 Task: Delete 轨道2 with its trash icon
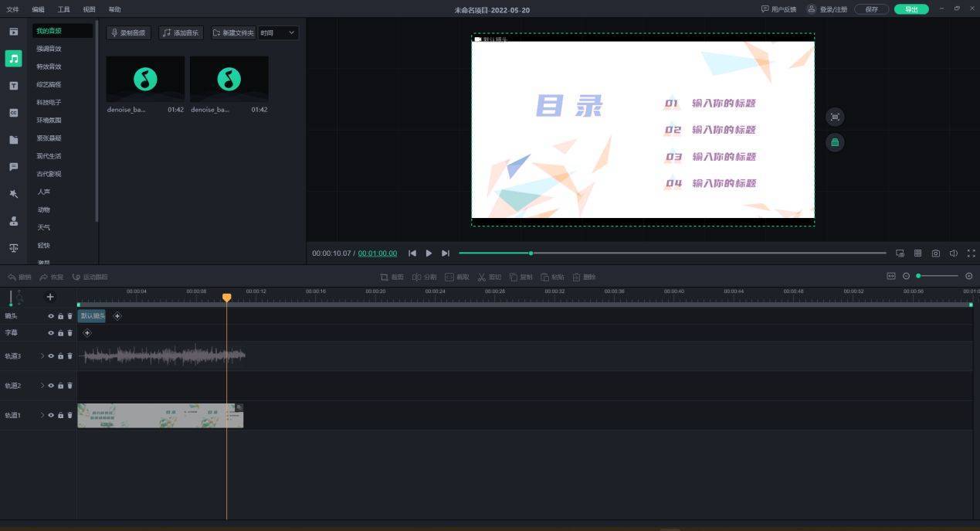70,386
